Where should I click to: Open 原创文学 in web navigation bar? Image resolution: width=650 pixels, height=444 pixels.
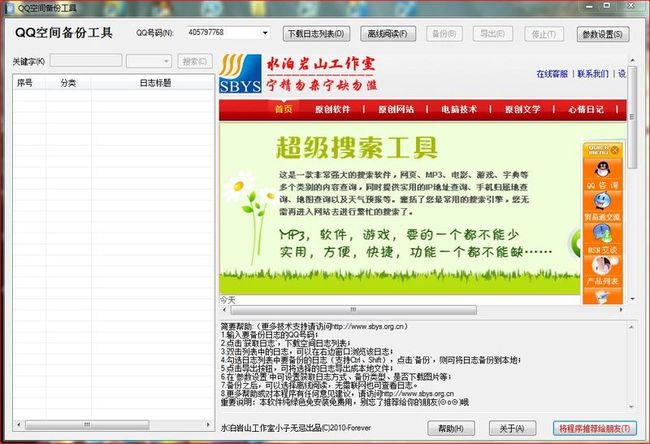coord(522,109)
